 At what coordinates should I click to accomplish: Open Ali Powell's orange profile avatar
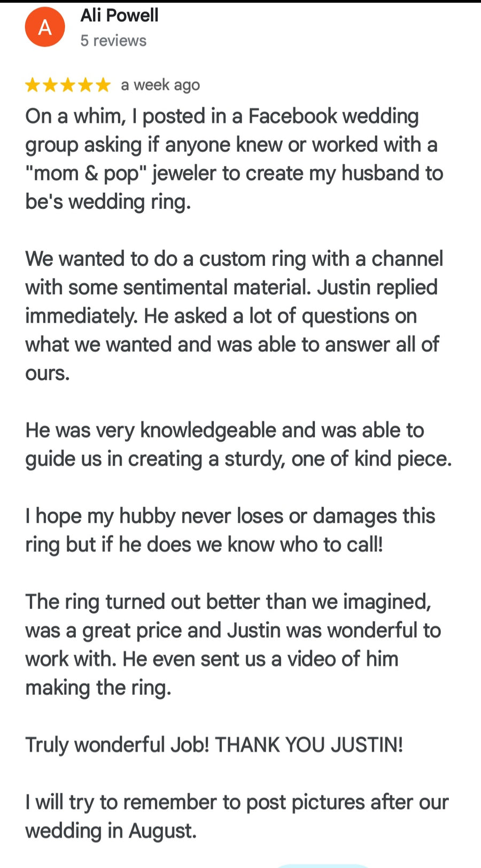tap(45, 27)
